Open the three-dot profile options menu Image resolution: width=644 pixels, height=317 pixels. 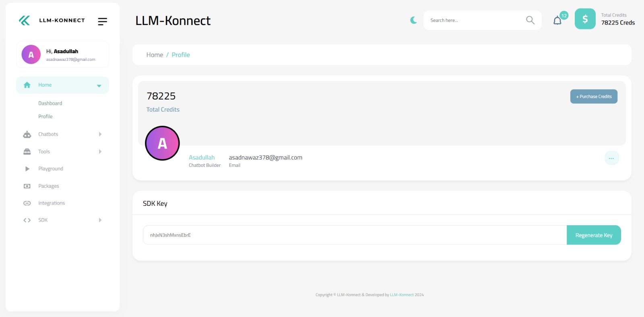click(611, 158)
